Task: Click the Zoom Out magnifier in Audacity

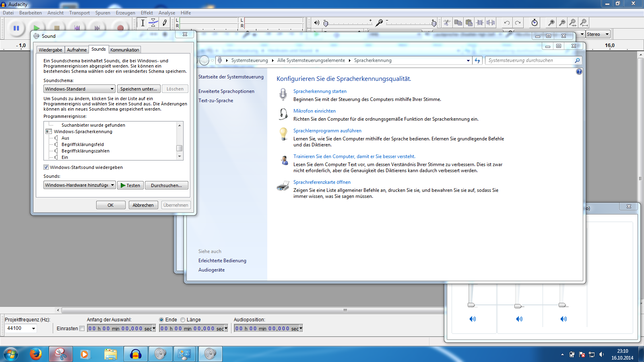Action: click(562, 23)
